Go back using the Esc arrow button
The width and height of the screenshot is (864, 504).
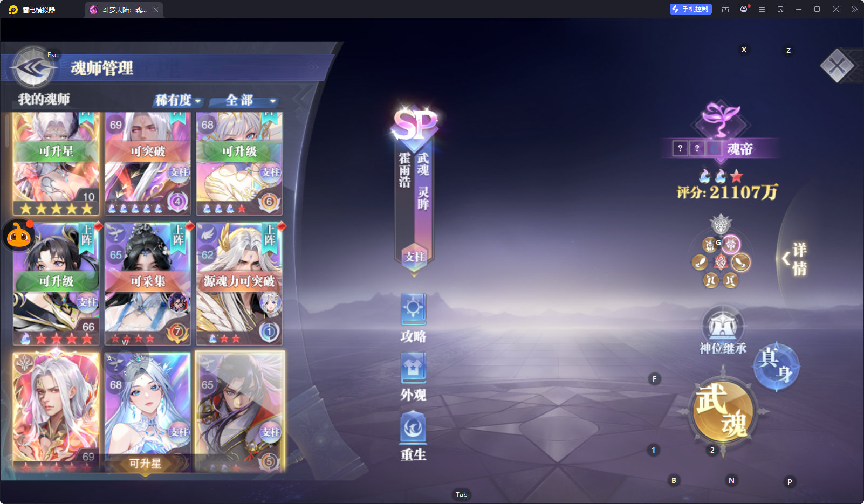[x=33, y=68]
